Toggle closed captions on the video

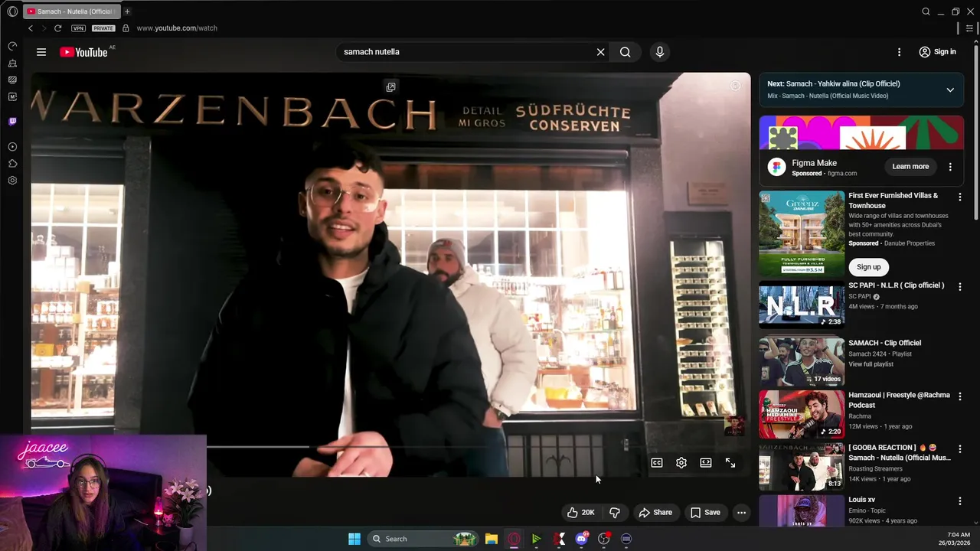[x=657, y=463]
